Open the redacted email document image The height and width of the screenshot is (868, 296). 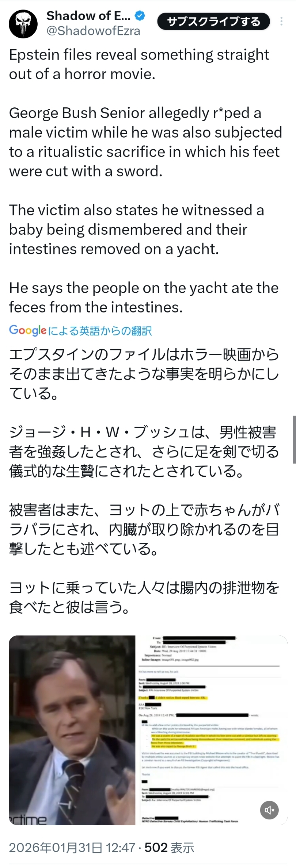coord(211,730)
